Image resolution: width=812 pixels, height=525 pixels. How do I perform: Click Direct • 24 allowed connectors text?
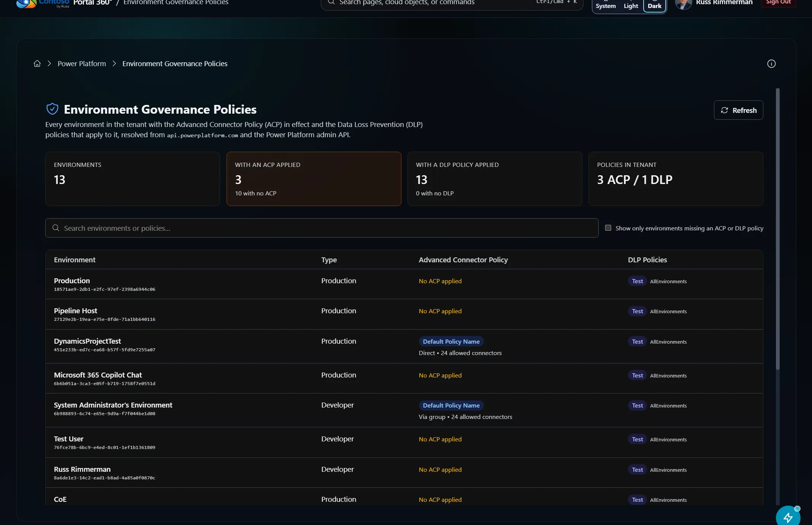tap(460, 353)
